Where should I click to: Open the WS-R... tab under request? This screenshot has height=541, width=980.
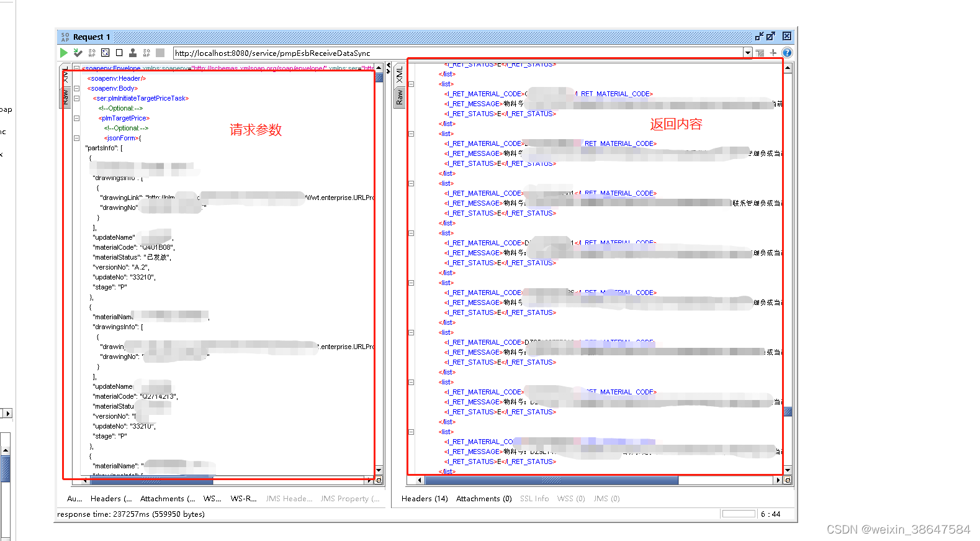click(x=243, y=498)
